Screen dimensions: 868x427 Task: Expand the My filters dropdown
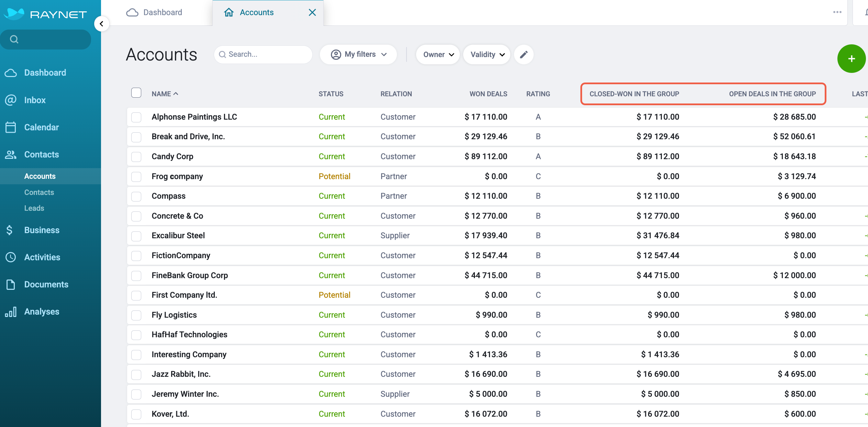point(358,54)
